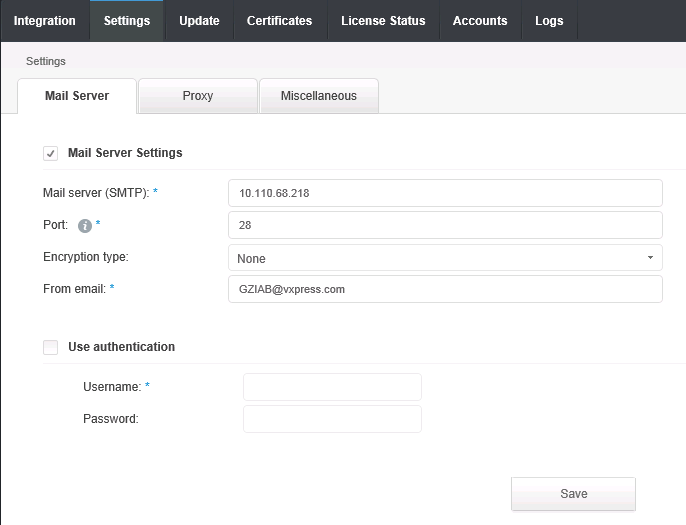This screenshot has height=525, width=686.
Task: Select the Settings top menu tab
Action: point(127,21)
